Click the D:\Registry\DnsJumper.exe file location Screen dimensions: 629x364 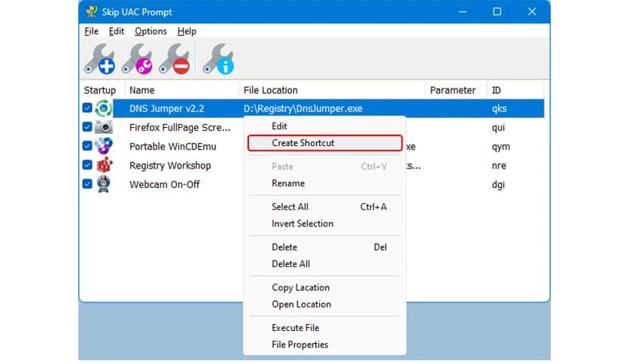point(303,108)
